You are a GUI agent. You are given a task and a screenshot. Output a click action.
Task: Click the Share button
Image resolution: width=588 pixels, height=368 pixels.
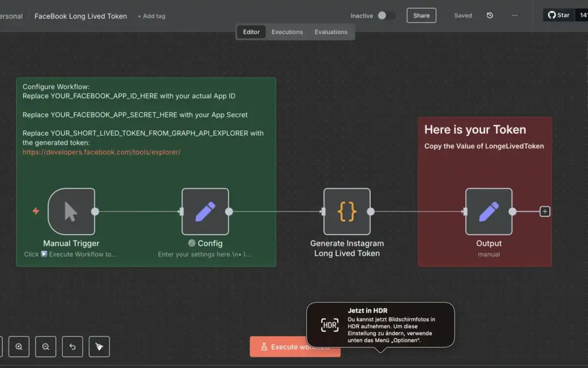pos(421,15)
